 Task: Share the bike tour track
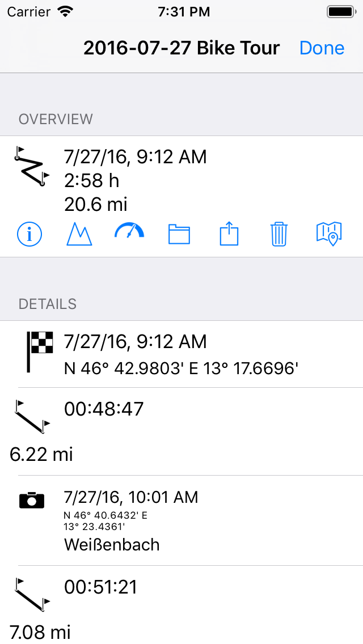229,234
